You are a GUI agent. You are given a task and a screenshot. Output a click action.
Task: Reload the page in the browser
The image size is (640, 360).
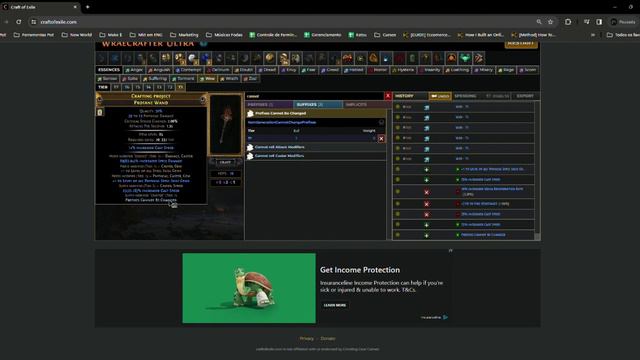pyautogui.click(x=19, y=22)
